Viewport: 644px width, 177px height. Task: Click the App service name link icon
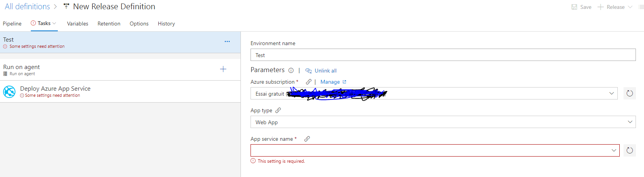tap(307, 139)
